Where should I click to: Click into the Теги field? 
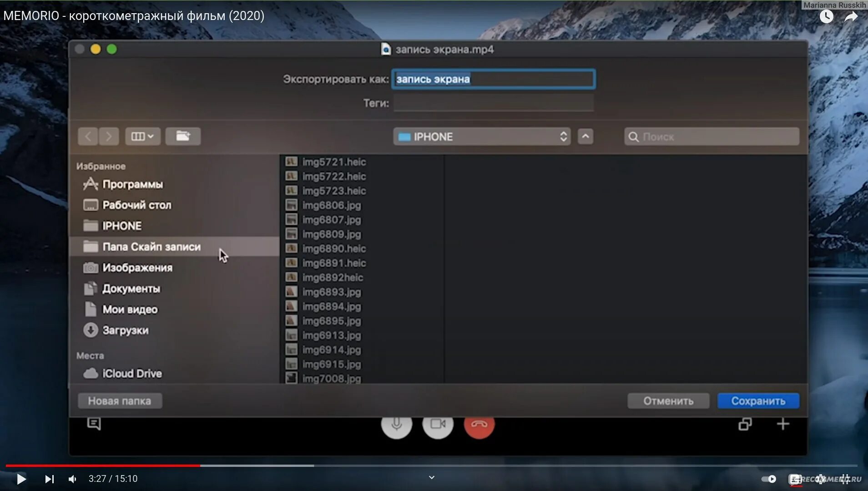click(x=494, y=103)
